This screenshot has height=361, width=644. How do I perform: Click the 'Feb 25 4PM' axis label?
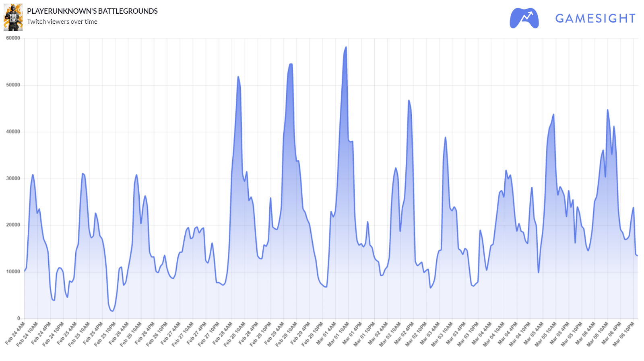point(93,333)
